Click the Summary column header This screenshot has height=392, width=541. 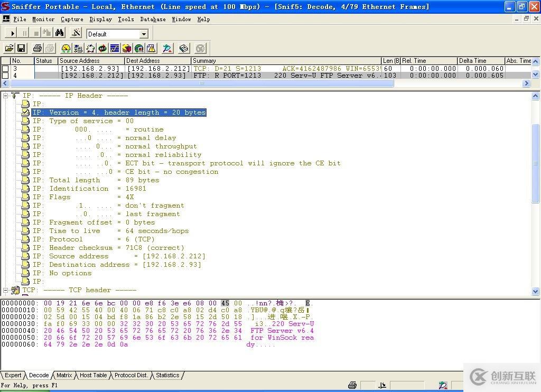pyautogui.click(x=204, y=61)
